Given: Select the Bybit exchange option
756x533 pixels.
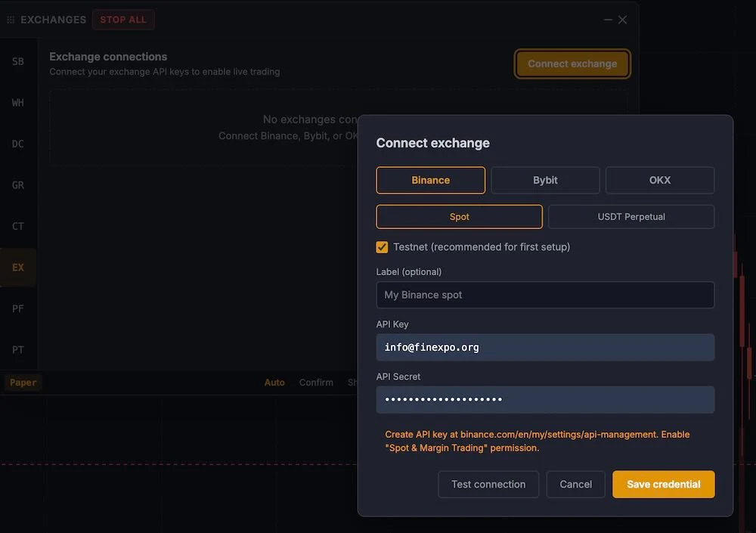Looking at the screenshot, I should [x=545, y=180].
